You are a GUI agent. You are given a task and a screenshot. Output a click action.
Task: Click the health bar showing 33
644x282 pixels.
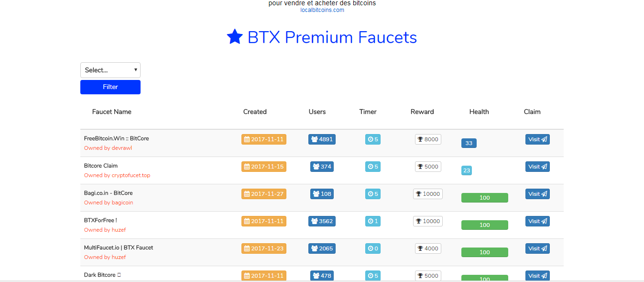pos(469,143)
